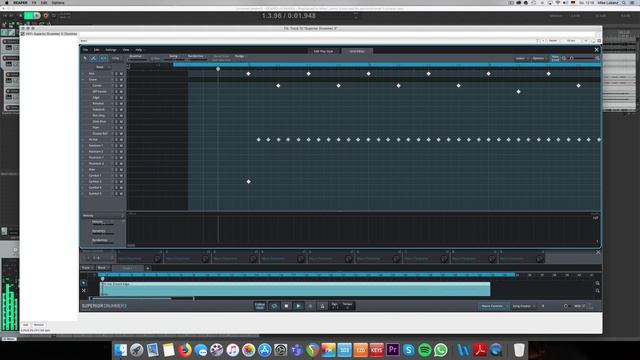This screenshot has height=360, width=640.
Task: Click the fifth macro control knob
Action: [x=349, y=259]
